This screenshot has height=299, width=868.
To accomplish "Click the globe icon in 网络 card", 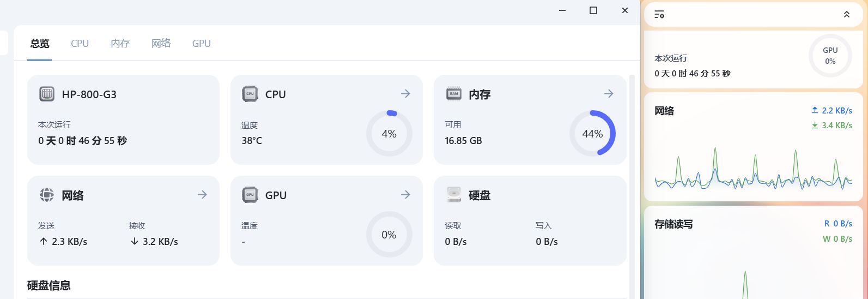I will [47, 195].
